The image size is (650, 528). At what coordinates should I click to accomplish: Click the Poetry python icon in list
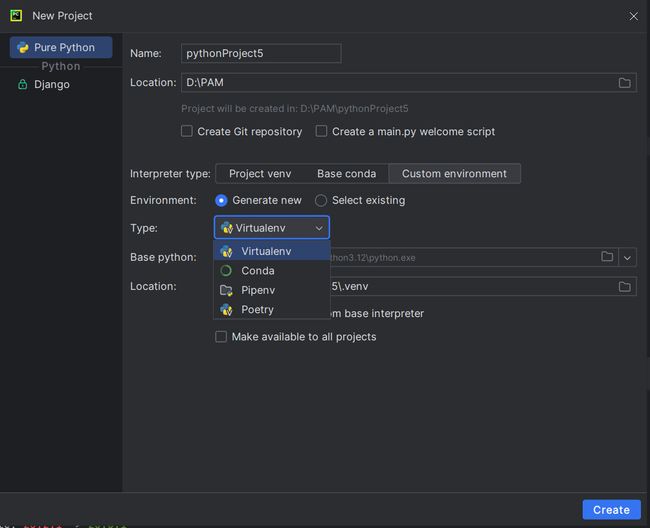pyautogui.click(x=226, y=310)
